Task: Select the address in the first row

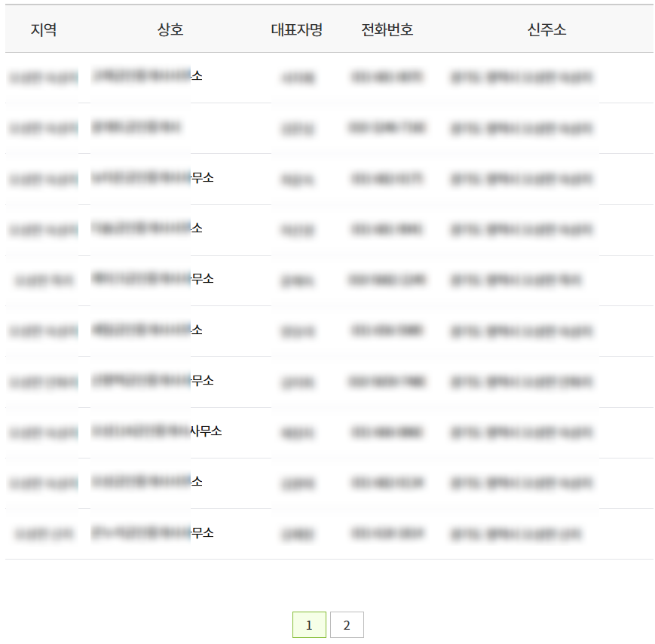Action: click(522, 77)
